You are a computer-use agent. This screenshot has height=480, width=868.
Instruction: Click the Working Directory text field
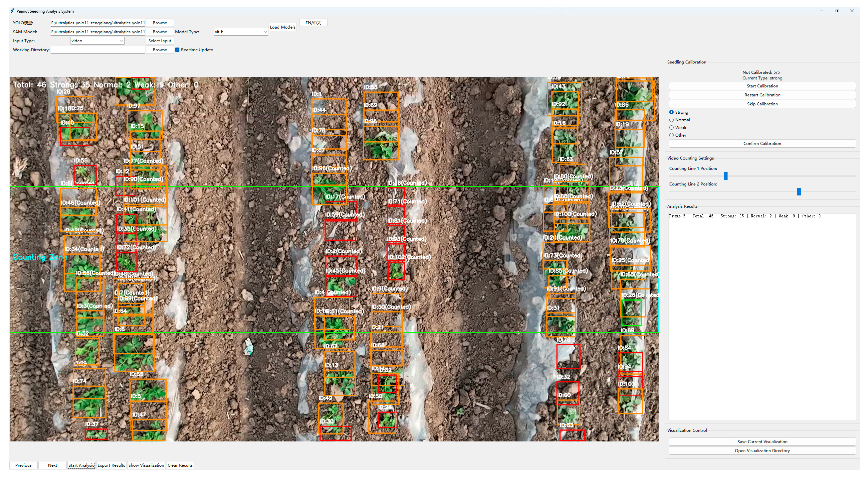98,50
